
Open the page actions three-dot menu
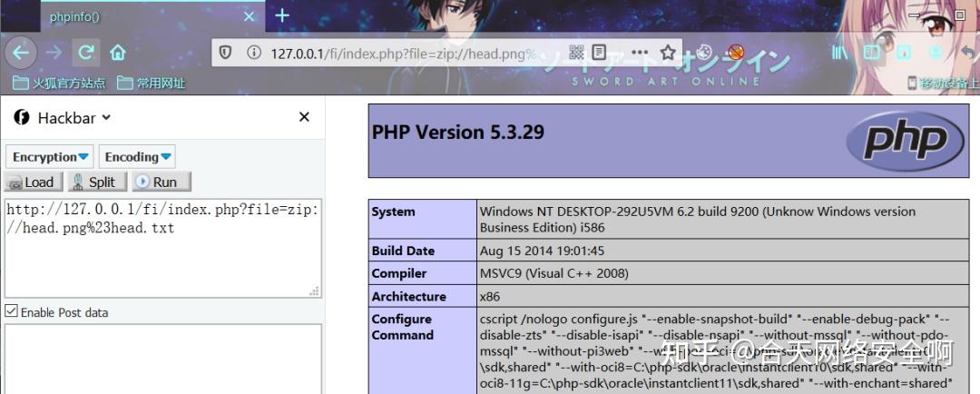(x=640, y=53)
